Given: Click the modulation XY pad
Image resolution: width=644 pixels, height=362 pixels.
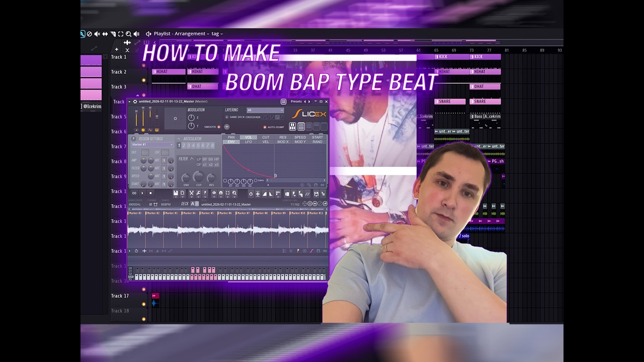Looking at the screenshot, I should (175, 118).
